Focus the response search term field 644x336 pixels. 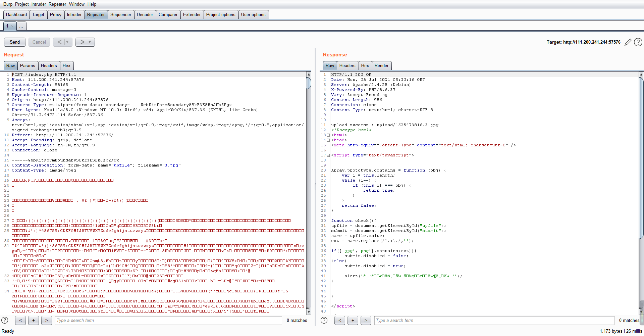pyautogui.click(x=494, y=320)
